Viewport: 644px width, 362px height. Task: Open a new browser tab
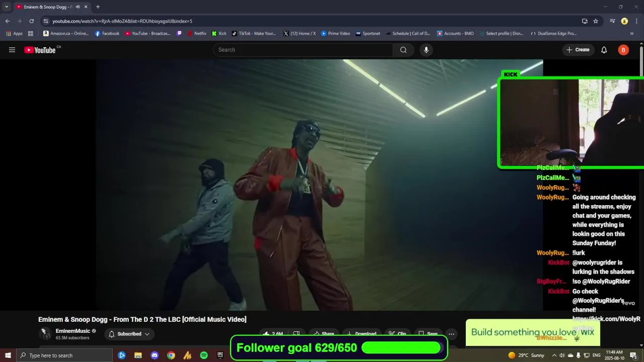point(98,7)
